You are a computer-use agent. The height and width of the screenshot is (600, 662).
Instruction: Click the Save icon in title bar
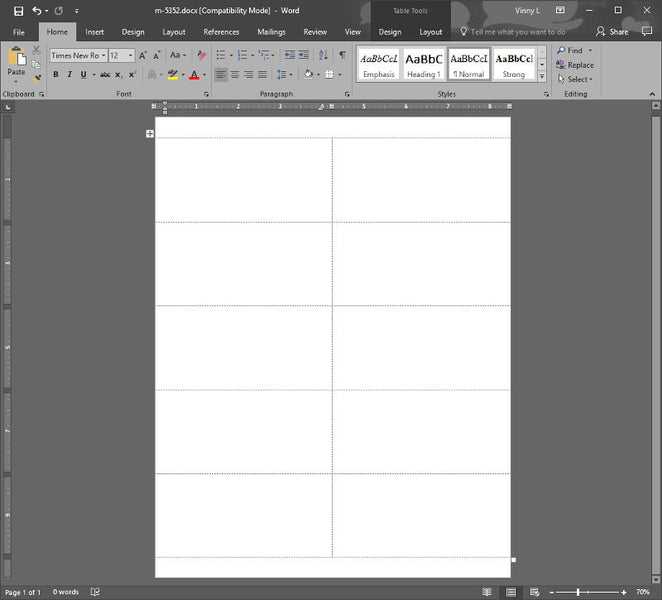18,11
